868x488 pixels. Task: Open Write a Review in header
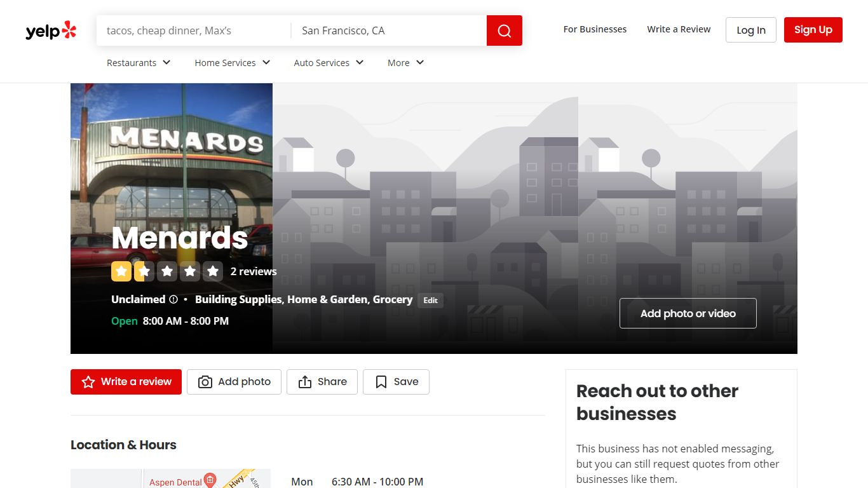[679, 29]
